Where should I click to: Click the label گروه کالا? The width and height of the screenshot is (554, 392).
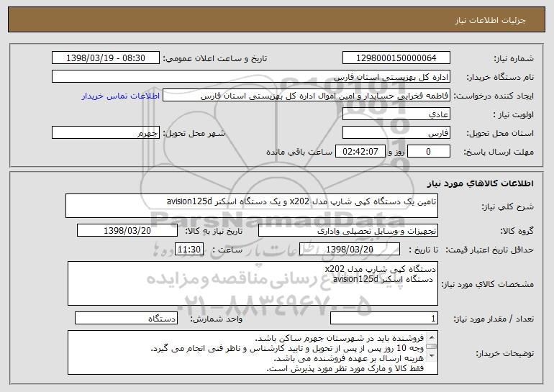pos(517,231)
